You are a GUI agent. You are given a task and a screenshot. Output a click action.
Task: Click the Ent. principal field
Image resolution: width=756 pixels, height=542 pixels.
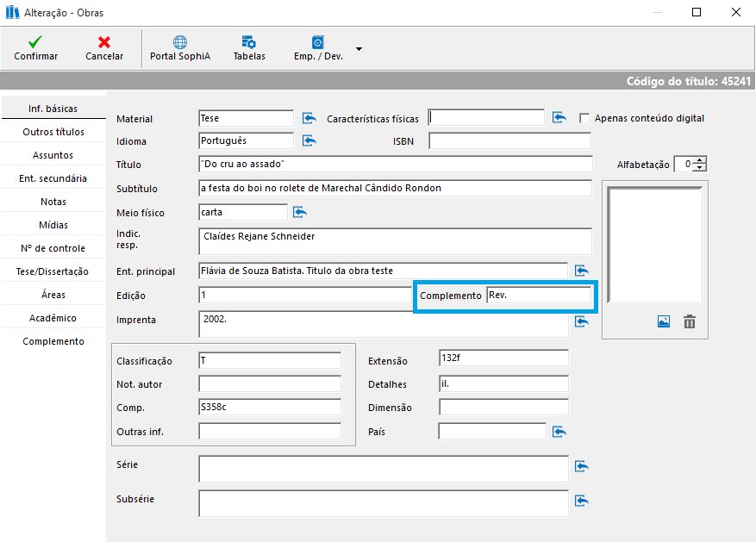tap(384, 271)
